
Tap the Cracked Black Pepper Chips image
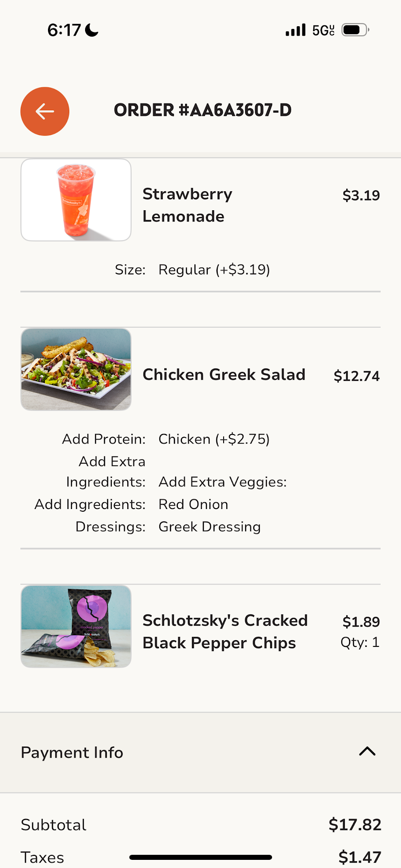76,627
